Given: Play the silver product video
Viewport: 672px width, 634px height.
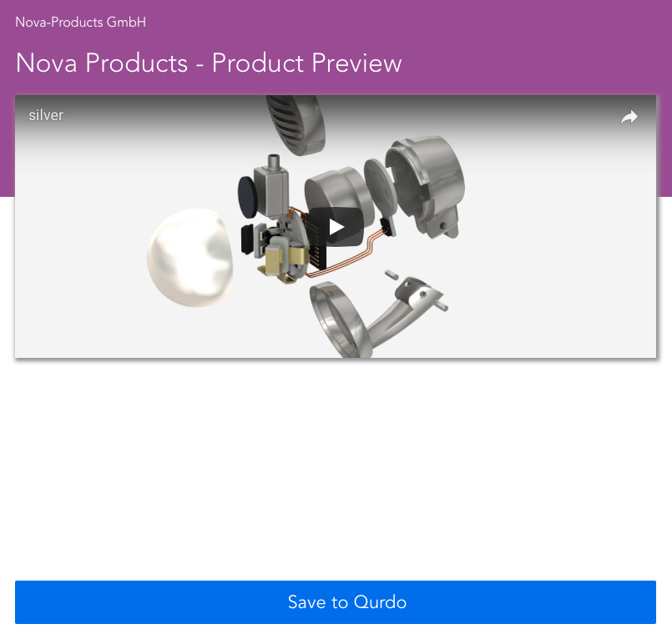Looking at the screenshot, I should [336, 227].
